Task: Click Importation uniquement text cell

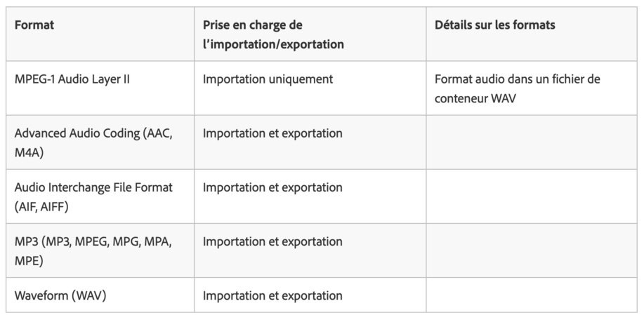Action: [x=268, y=79]
